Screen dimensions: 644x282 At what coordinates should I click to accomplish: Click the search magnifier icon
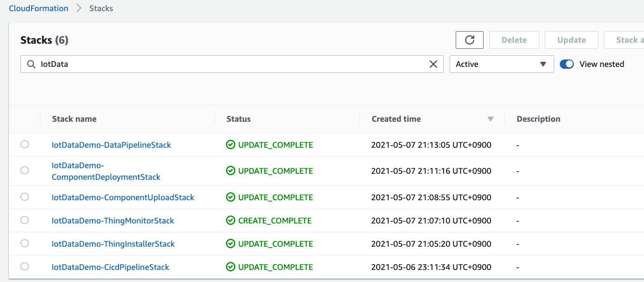tap(31, 64)
